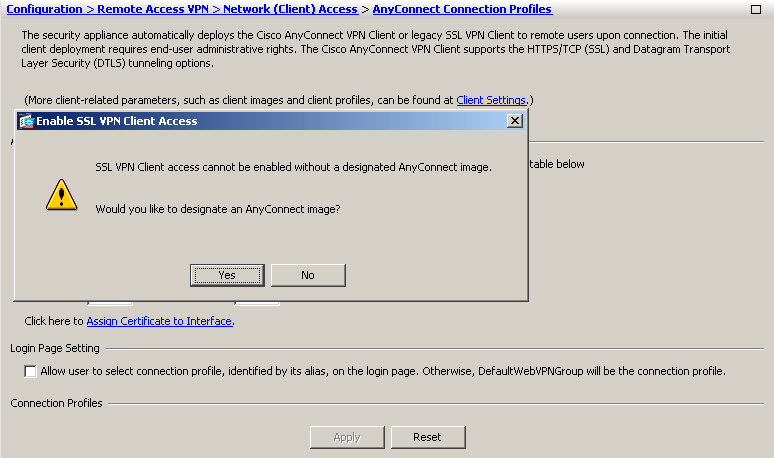Enable Allow user to select connection profile checkbox
The image size is (774, 458).
[x=30, y=371]
